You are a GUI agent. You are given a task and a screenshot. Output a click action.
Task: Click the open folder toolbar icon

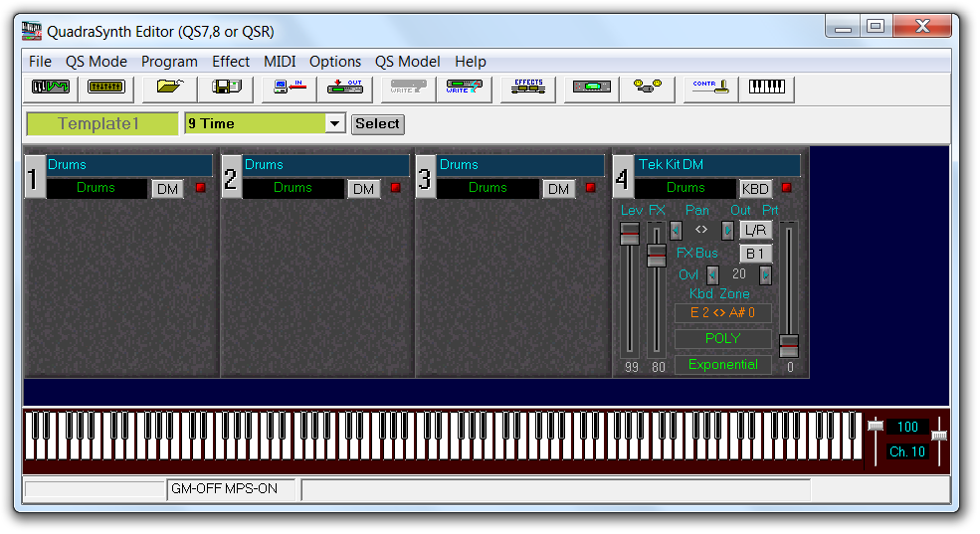tap(170, 88)
